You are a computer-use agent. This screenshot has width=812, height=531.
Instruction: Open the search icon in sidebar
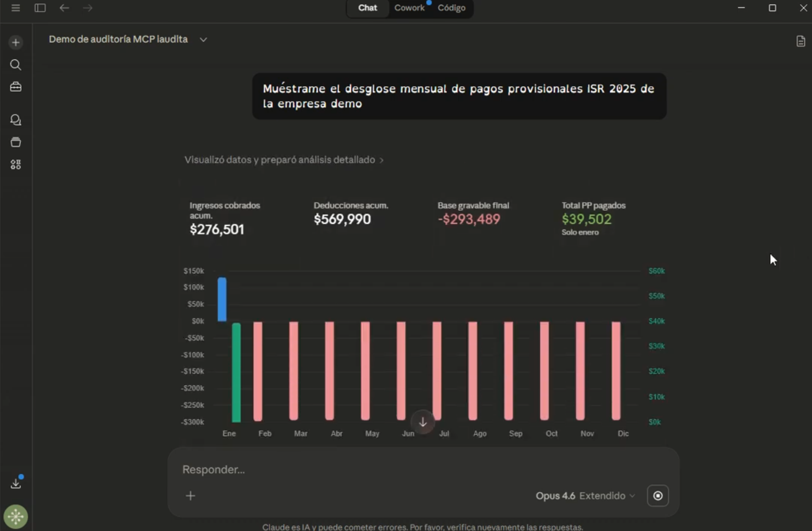[16, 65]
